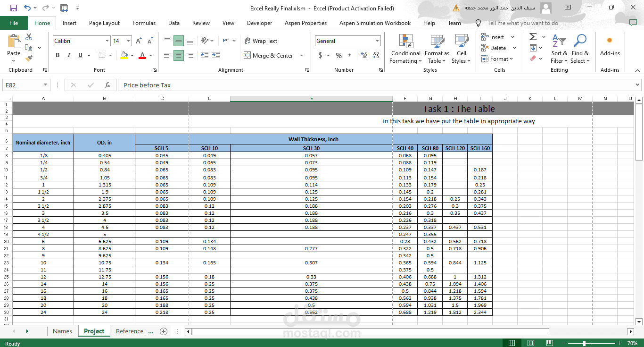644x347 pixels.
Task: Click the Redo arrow icon
Action: (x=45, y=8)
